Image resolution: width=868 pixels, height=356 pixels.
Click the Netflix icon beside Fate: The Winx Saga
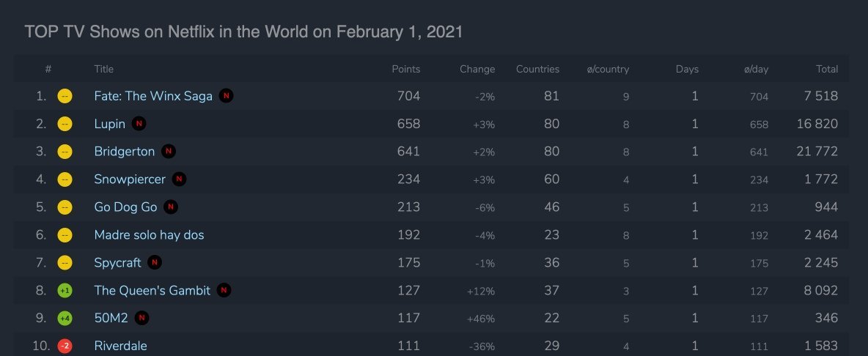pos(227,96)
